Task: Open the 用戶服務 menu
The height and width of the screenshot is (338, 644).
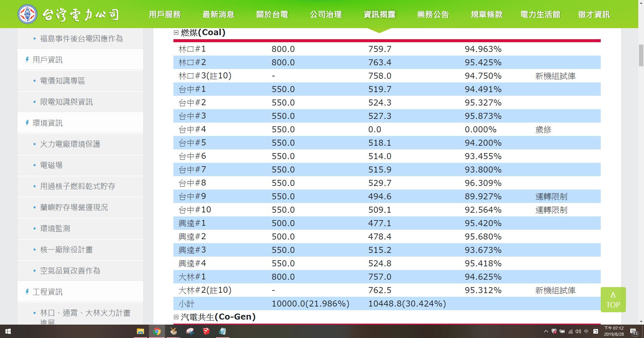Action: (165, 14)
